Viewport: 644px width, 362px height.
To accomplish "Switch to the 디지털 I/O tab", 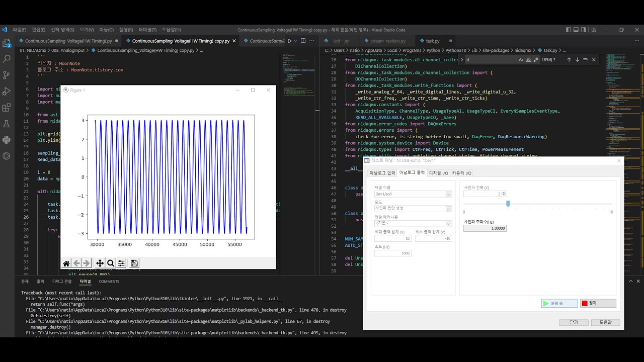I will [x=438, y=173].
